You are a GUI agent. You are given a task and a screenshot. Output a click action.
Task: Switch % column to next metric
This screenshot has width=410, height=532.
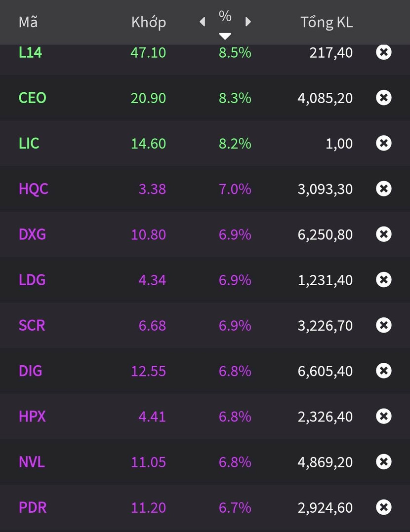tap(248, 22)
